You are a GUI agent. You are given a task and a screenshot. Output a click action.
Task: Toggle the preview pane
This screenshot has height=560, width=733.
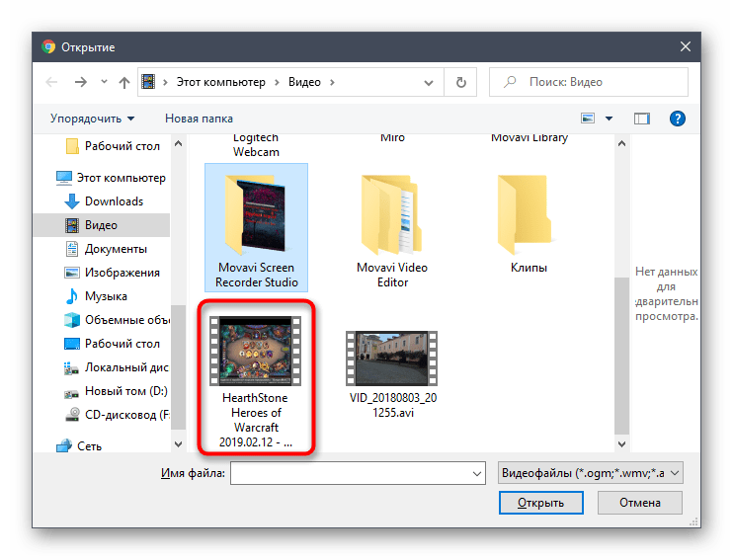(642, 119)
